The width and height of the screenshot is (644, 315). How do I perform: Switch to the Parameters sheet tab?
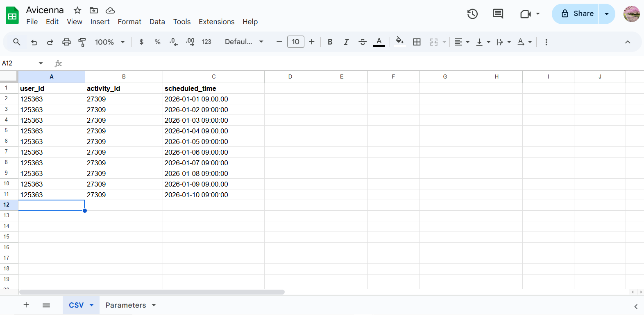click(x=125, y=305)
